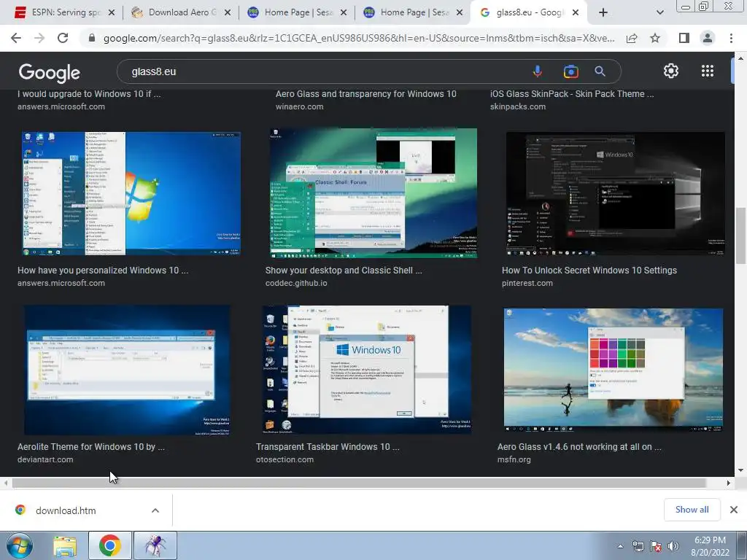This screenshot has width=747, height=560.
Task: Open 'Aero Glass and transparency for Windows 10'
Action: tap(366, 94)
